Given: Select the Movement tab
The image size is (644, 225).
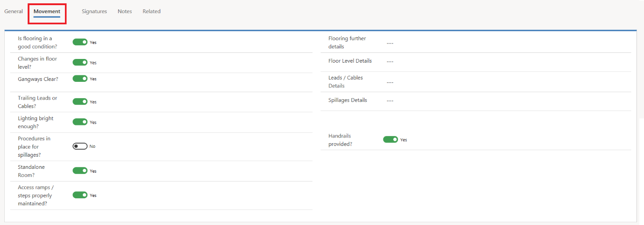Looking at the screenshot, I should (47, 11).
